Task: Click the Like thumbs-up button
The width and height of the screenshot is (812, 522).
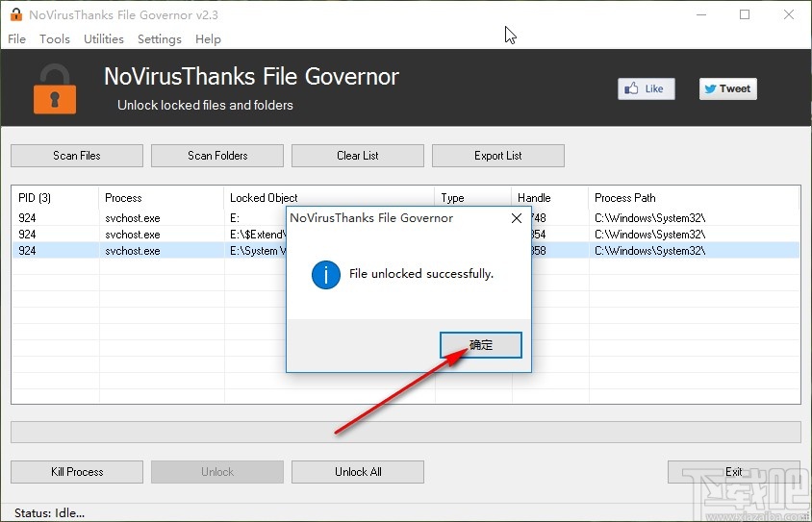Action: click(x=646, y=89)
